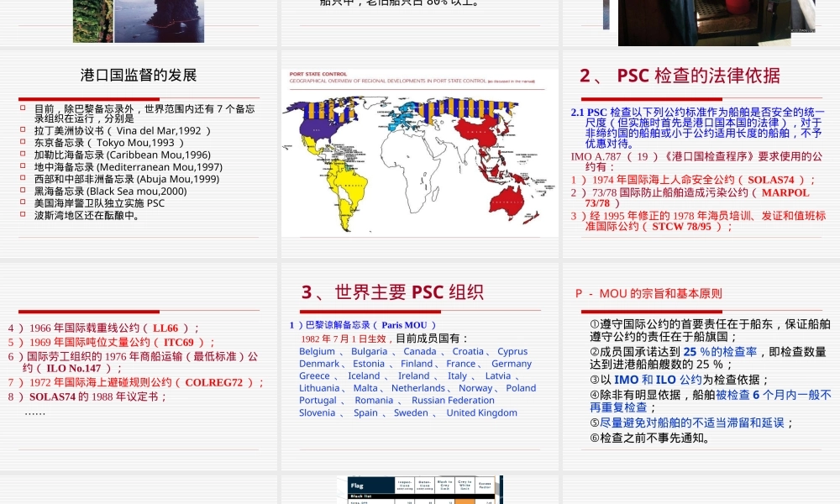
Task: Click the STCW 78/95 convention line
Action: click(699, 221)
